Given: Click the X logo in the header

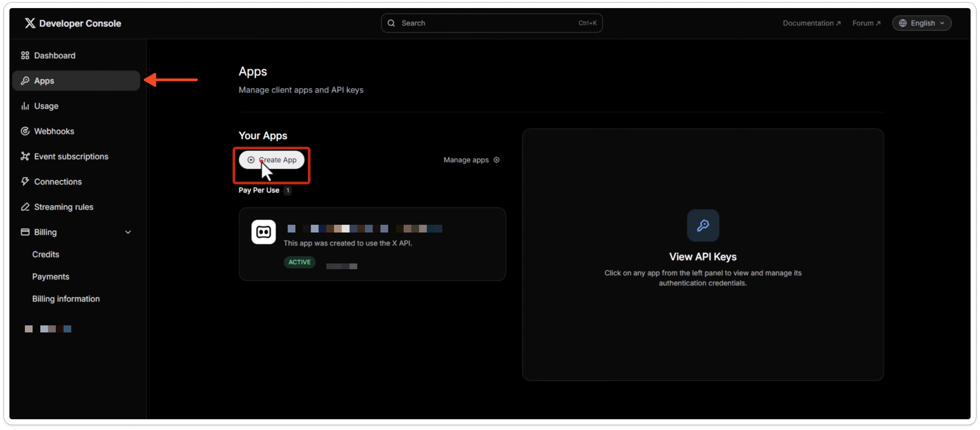Looking at the screenshot, I should 30,23.
